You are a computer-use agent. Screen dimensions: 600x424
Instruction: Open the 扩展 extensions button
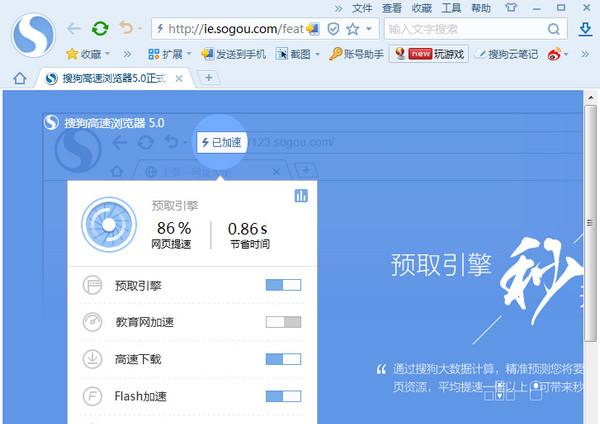click(x=165, y=54)
